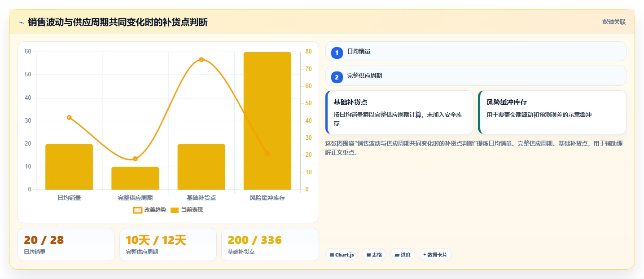Click the 日均销量 label under 20 / 28
Screen dimensions: 644x279
coord(35,252)
